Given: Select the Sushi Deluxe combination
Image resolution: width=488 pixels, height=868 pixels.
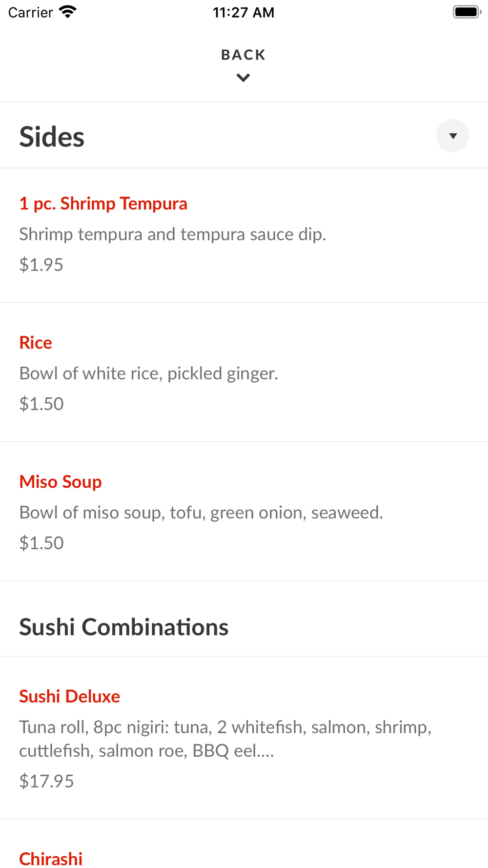Looking at the screenshot, I should [244, 738].
